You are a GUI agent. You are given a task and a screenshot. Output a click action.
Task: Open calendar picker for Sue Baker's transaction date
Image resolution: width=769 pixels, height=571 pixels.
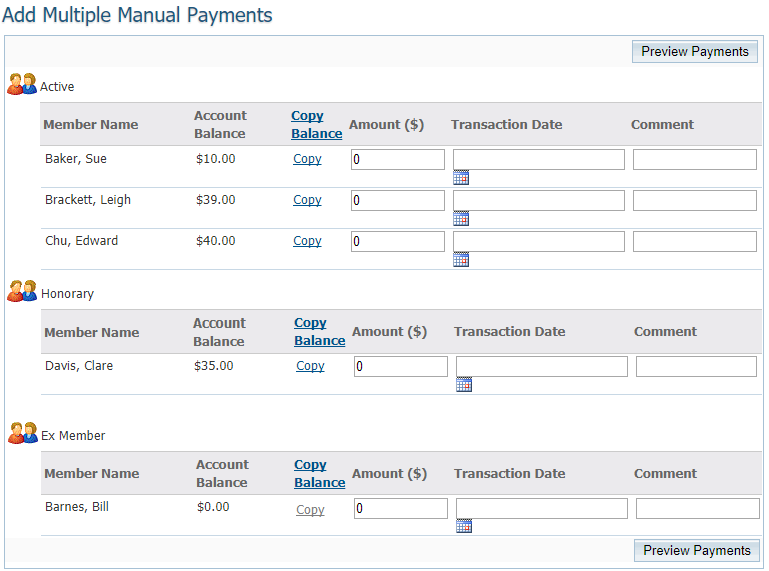click(x=461, y=178)
